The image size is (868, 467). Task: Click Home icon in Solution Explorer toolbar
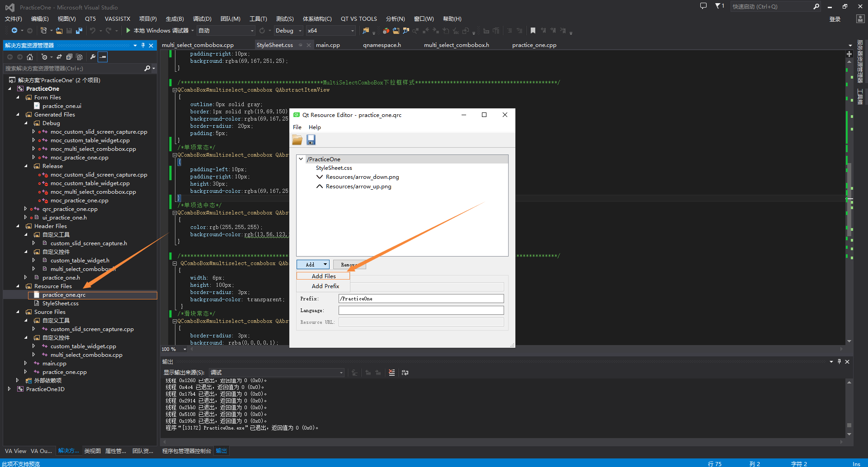[30, 57]
